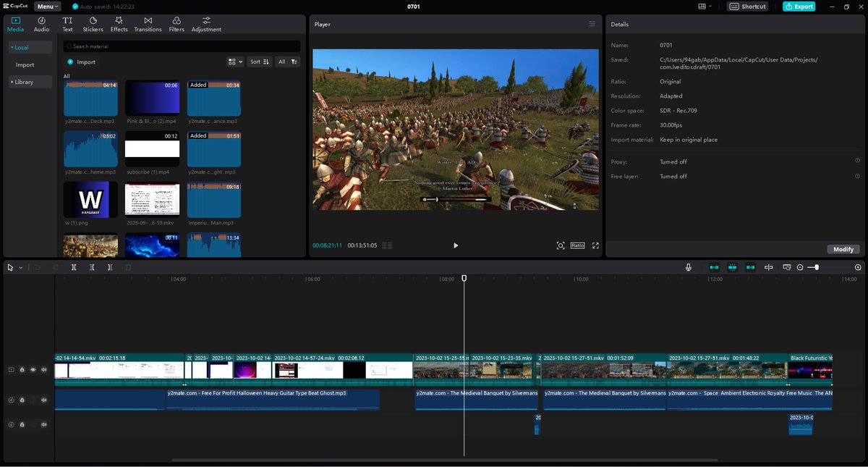Open the Media tab
The image size is (868, 467).
(15, 25)
